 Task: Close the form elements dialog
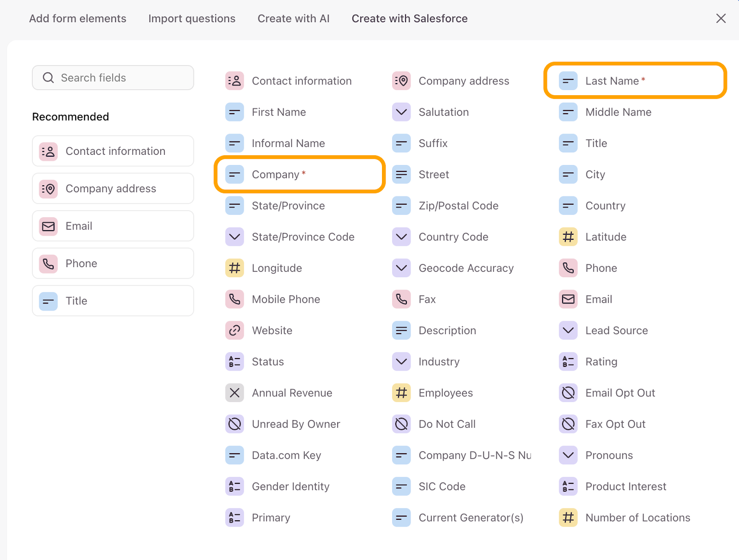[721, 18]
